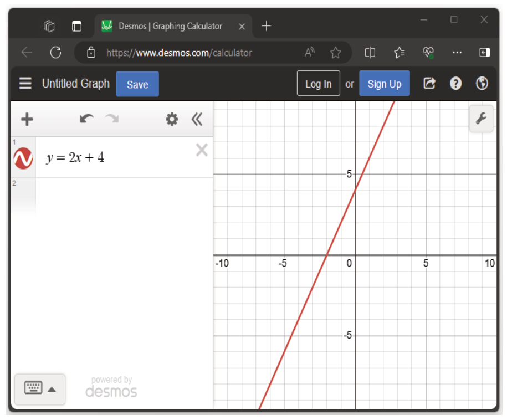Toggle the browser sidebar icon
507x420 pixels.
(x=485, y=53)
